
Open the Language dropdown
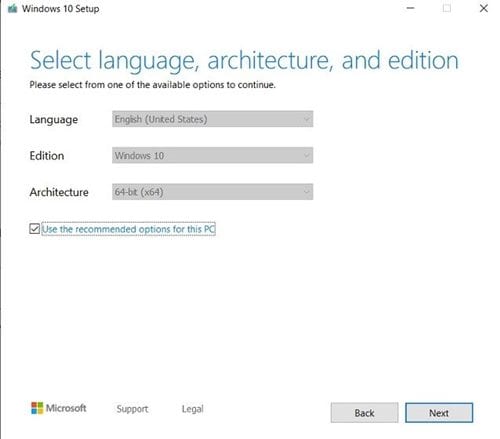tap(212, 119)
